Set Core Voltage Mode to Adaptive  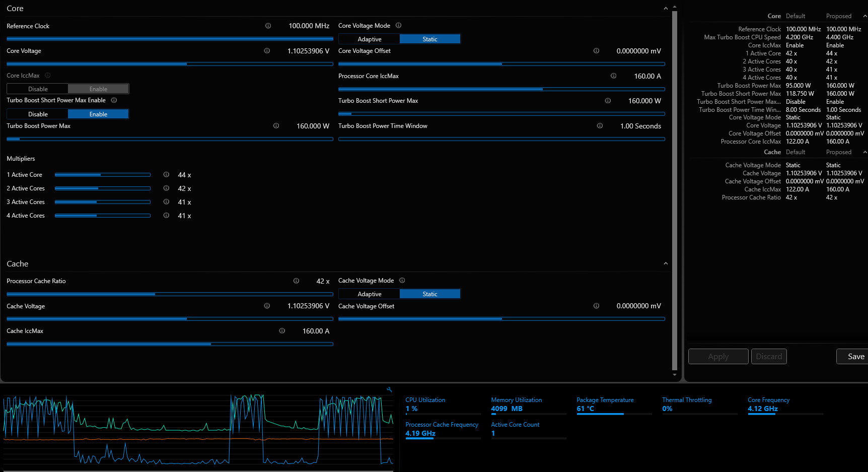click(x=370, y=39)
